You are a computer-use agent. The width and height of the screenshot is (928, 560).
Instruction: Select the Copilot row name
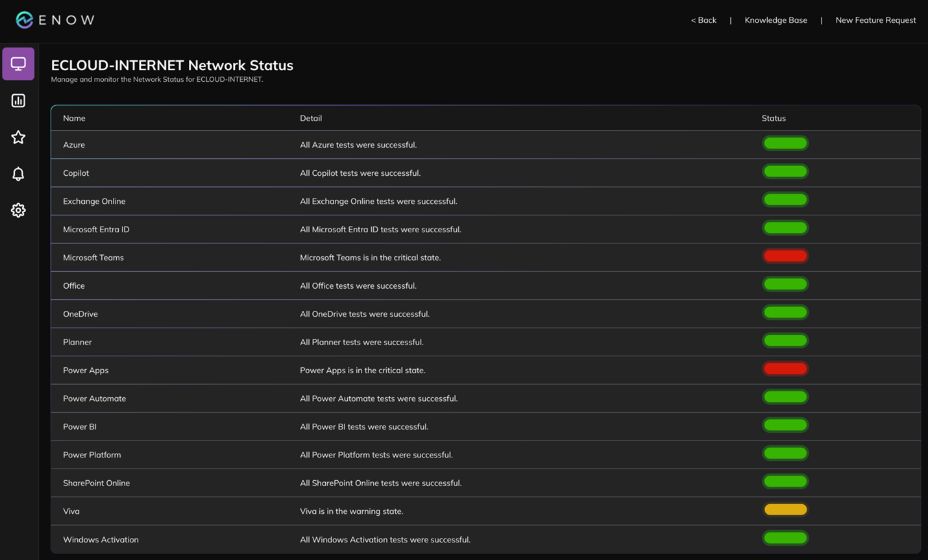[76, 173]
